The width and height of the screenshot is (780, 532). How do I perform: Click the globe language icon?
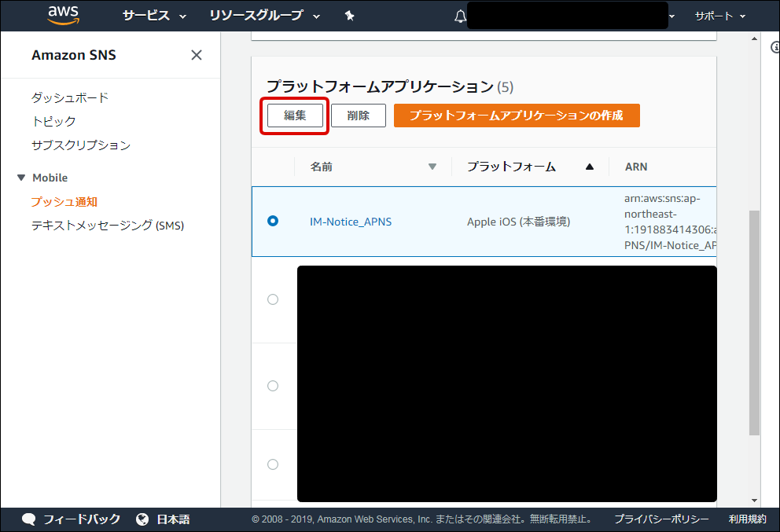(x=142, y=519)
